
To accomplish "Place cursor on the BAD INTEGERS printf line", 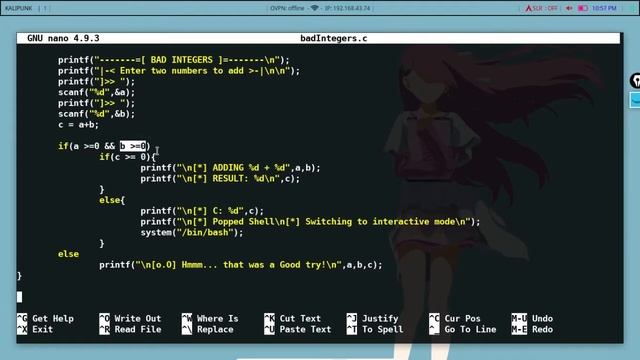I will pyautogui.click(x=173, y=60).
